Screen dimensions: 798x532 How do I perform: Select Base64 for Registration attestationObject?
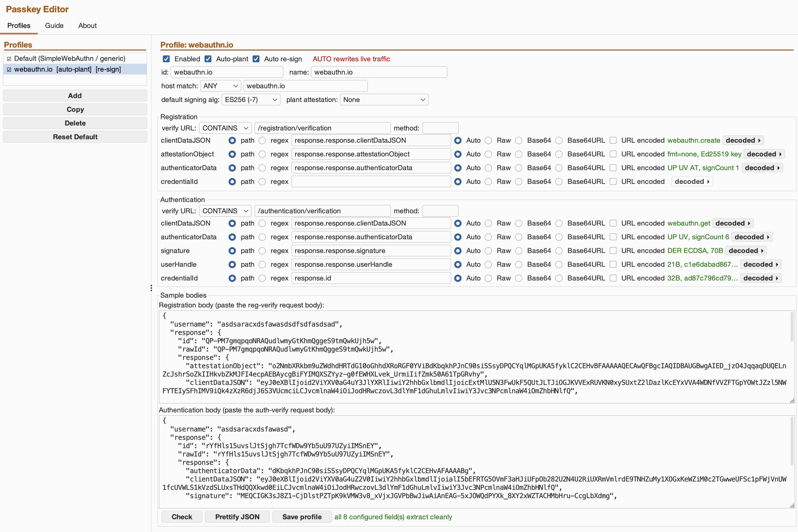click(519, 154)
